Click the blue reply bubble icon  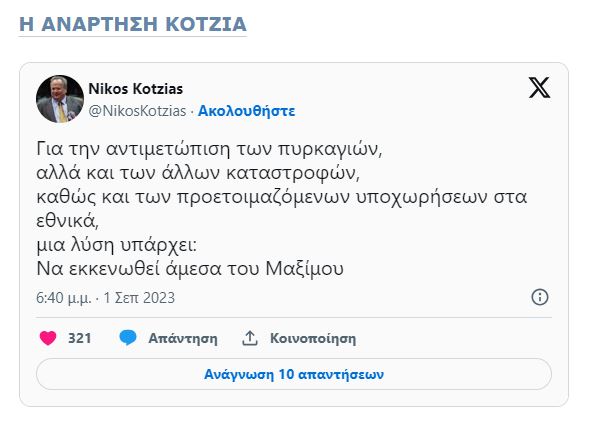(x=128, y=338)
